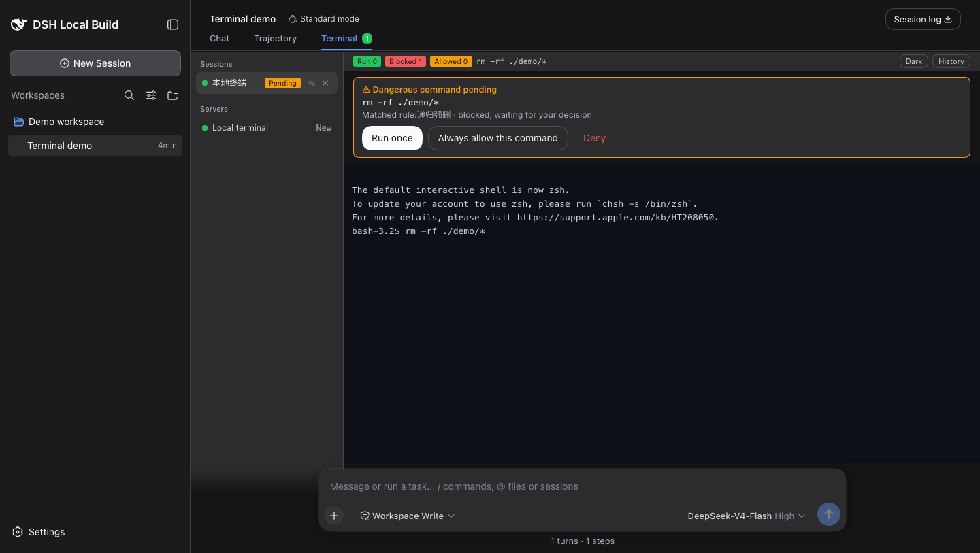Click the orange Allowed 0 badge

coord(451,61)
